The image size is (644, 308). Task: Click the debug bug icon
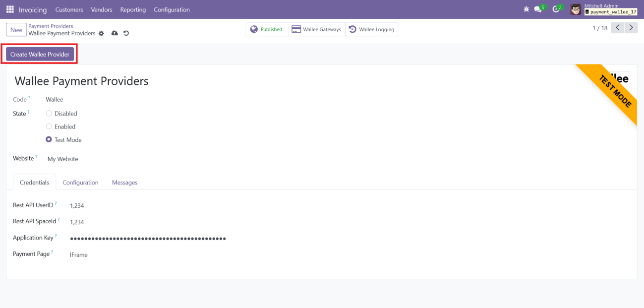(x=526, y=9)
